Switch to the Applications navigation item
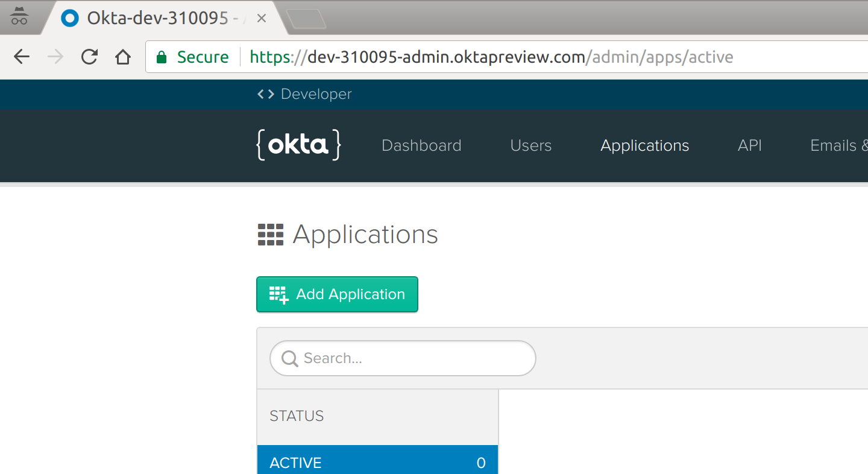Image resolution: width=868 pixels, height=474 pixels. (644, 145)
